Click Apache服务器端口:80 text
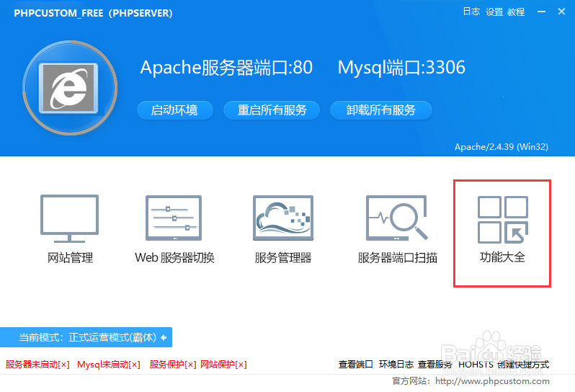This screenshot has height=392, width=575. pos(226,68)
